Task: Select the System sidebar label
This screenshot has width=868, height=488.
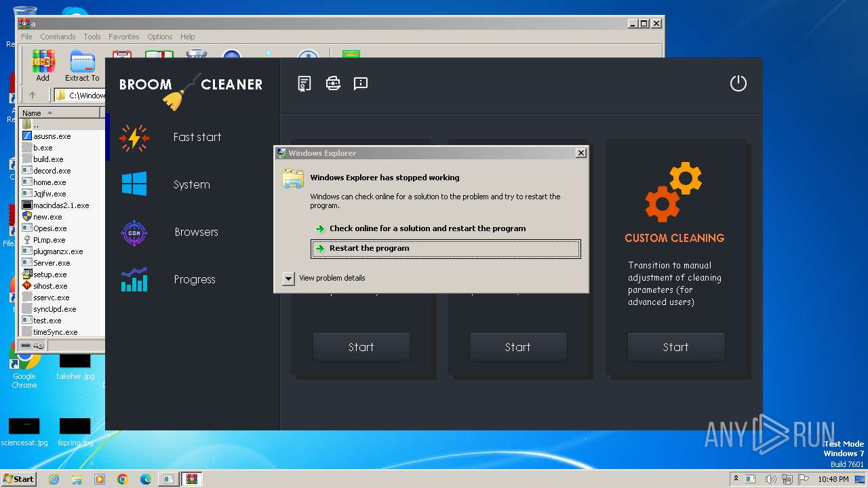Action: tap(192, 184)
